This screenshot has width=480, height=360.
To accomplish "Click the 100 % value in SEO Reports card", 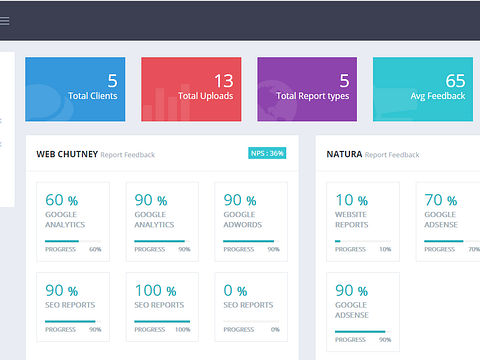I will [x=156, y=291].
